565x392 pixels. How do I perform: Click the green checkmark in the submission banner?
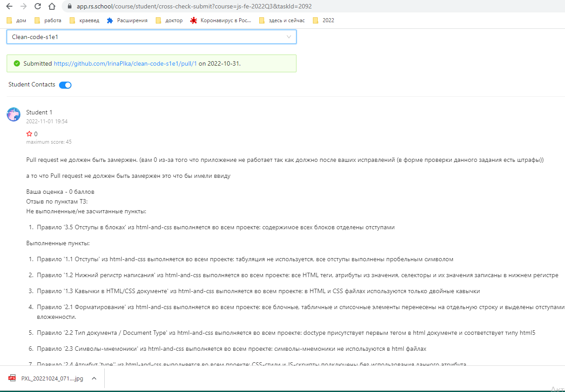(x=16, y=63)
